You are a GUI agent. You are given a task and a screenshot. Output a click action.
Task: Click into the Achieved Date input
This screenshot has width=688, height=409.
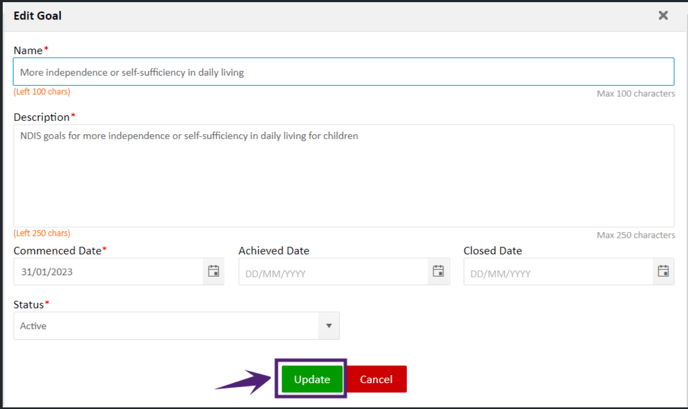coord(333,272)
